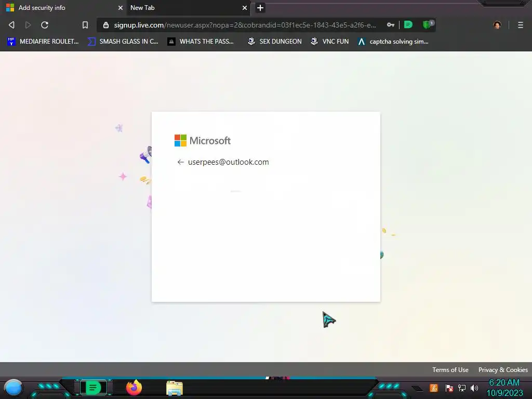Click the userpees@outlook.com email text
Viewport: 532px width, 399px height.
[x=229, y=162]
